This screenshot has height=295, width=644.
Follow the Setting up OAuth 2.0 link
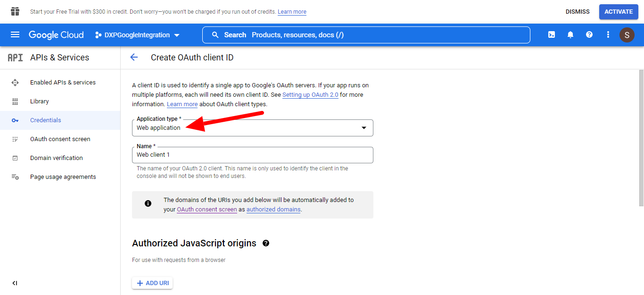point(310,95)
